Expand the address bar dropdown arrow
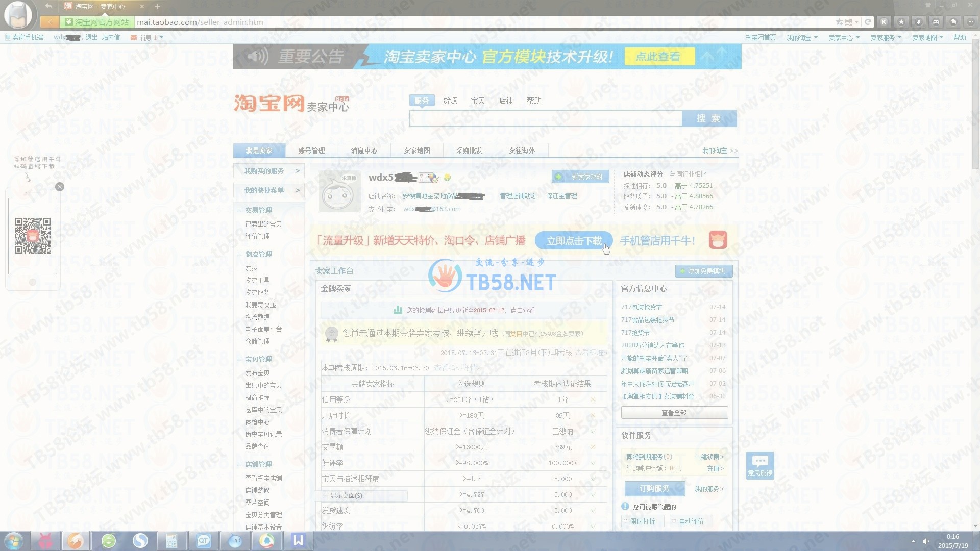This screenshot has width=980, height=551. click(856, 22)
